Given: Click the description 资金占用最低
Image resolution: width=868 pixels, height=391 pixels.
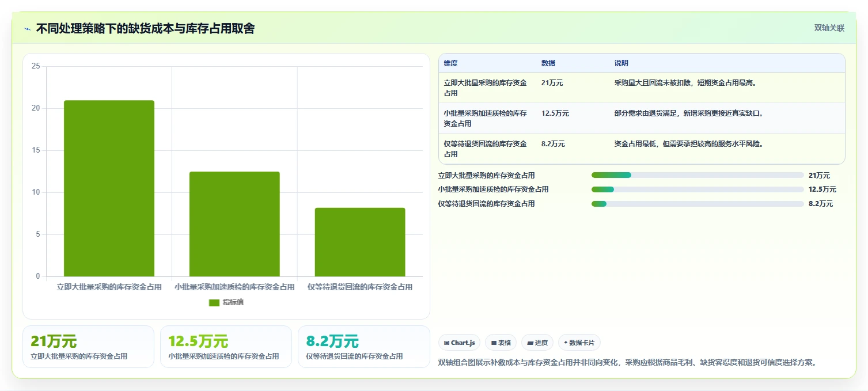Looking at the screenshot, I should [689, 144].
